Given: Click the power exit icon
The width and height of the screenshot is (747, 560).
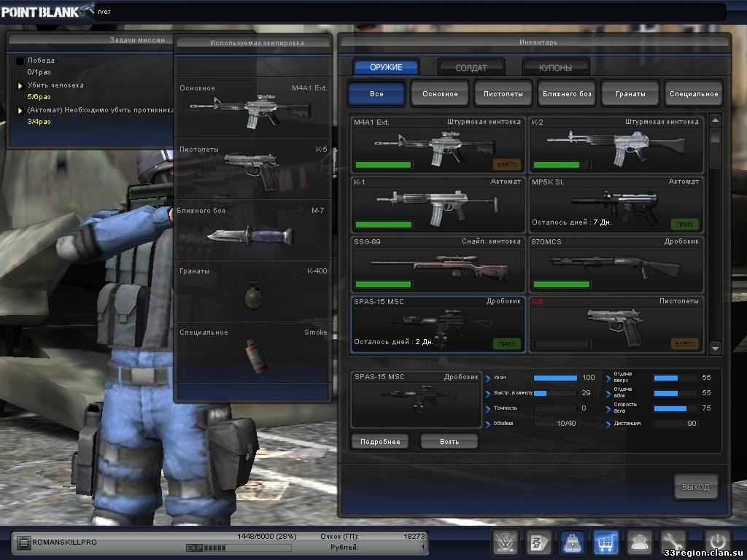Looking at the screenshot, I should (x=718, y=542).
